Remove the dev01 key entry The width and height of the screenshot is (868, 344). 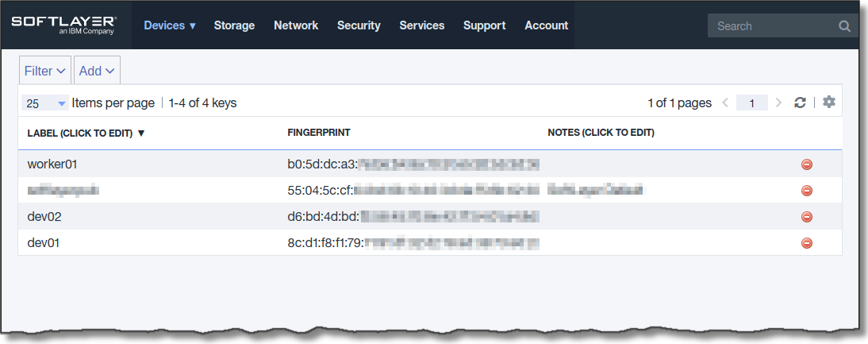[807, 243]
